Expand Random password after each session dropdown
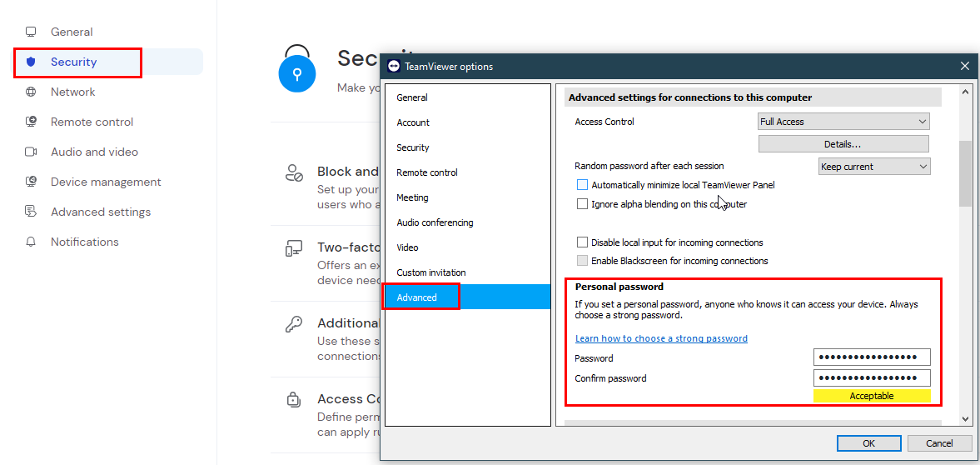The image size is (980, 465). point(874,167)
